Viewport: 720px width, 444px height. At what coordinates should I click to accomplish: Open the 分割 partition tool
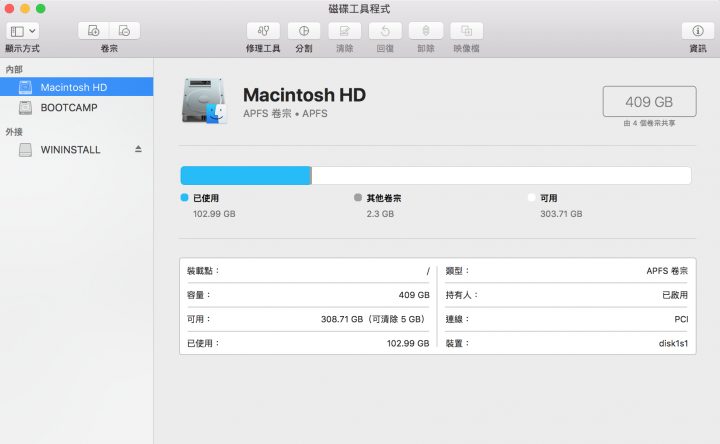pos(304,31)
